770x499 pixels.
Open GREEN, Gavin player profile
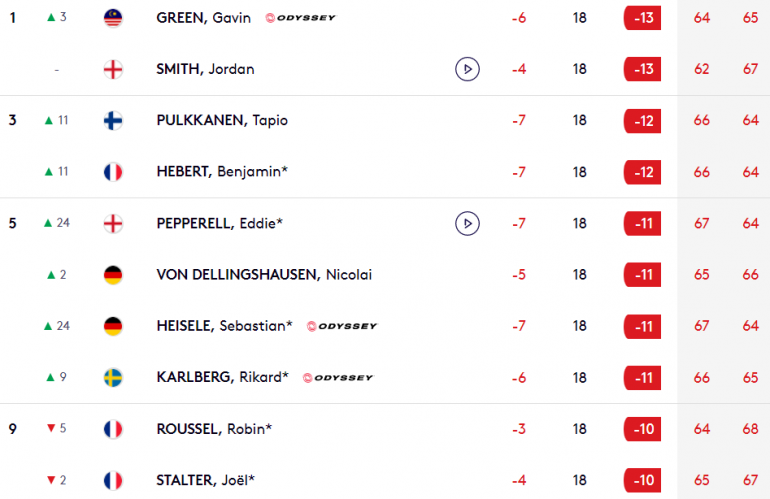[203, 18]
